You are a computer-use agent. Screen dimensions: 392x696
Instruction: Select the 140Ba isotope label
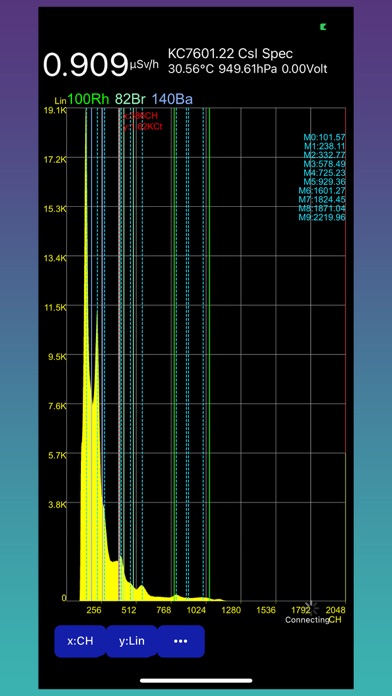pos(172,99)
